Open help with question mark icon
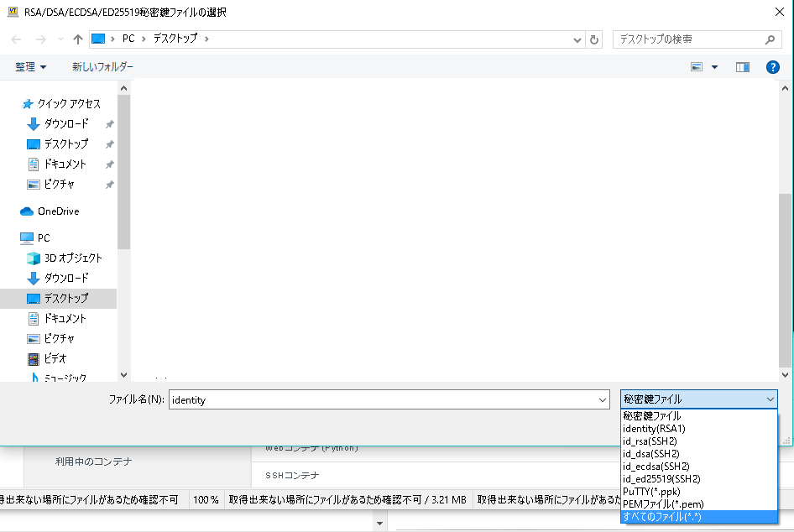This screenshot has width=794, height=532. tap(773, 67)
